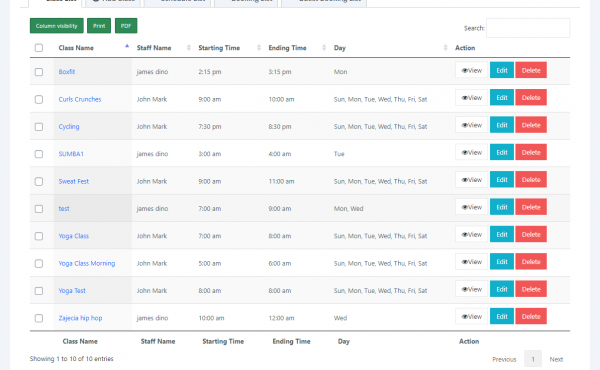Edit the Sweat Fest class
The width and height of the screenshot is (600, 370).
point(502,179)
